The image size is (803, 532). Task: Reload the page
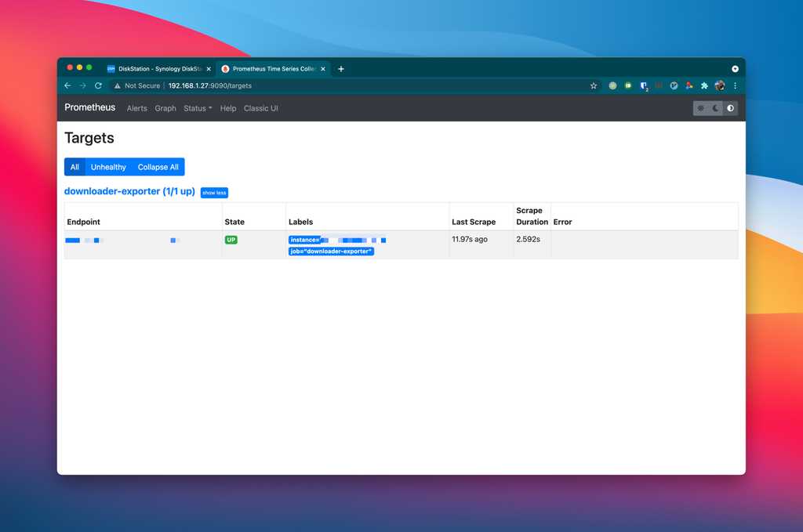pyautogui.click(x=98, y=85)
